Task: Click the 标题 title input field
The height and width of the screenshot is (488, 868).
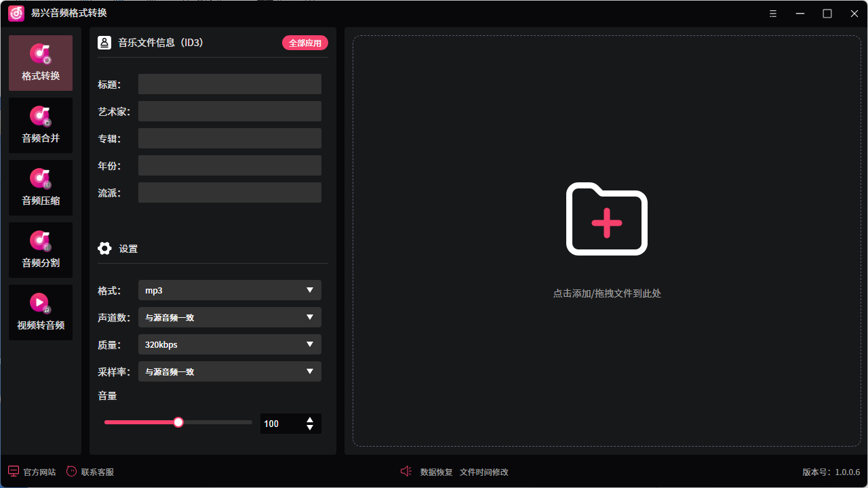Action: tap(229, 83)
